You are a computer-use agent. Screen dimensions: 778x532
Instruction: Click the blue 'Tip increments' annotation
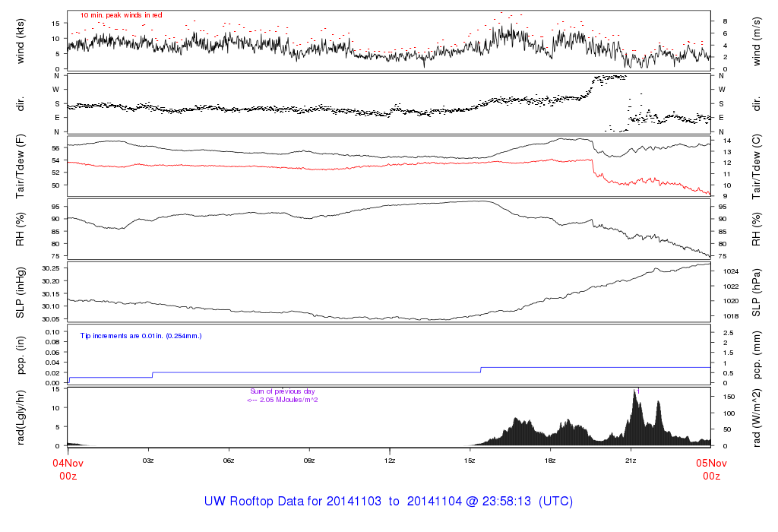click(141, 335)
